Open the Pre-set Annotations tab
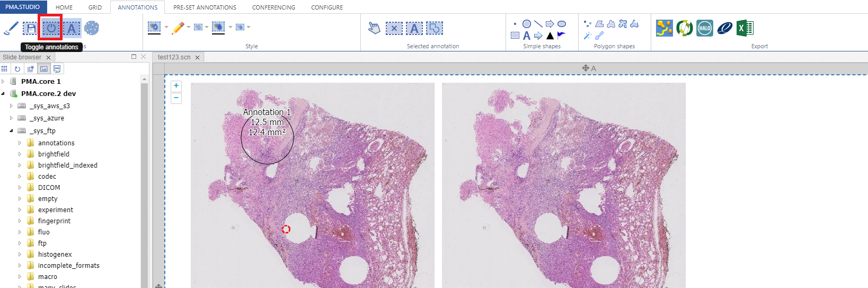The height and width of the screenshot is (288, 868). (x=205, y=7)
